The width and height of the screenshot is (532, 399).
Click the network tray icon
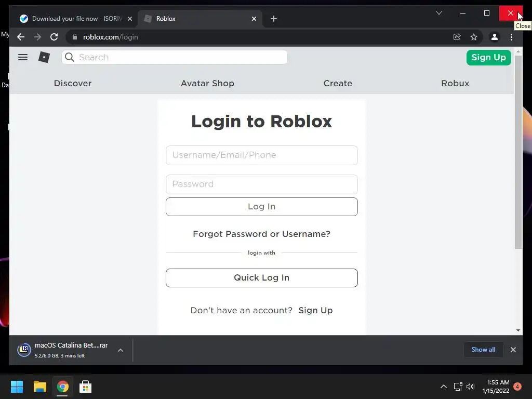[458, 387]
